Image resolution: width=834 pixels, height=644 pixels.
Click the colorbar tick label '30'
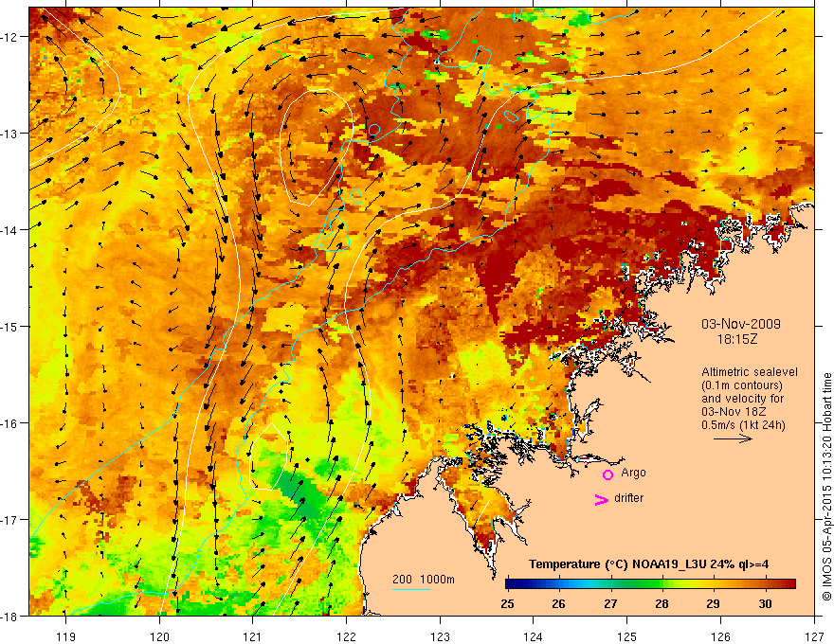click(x=765, y=603)
